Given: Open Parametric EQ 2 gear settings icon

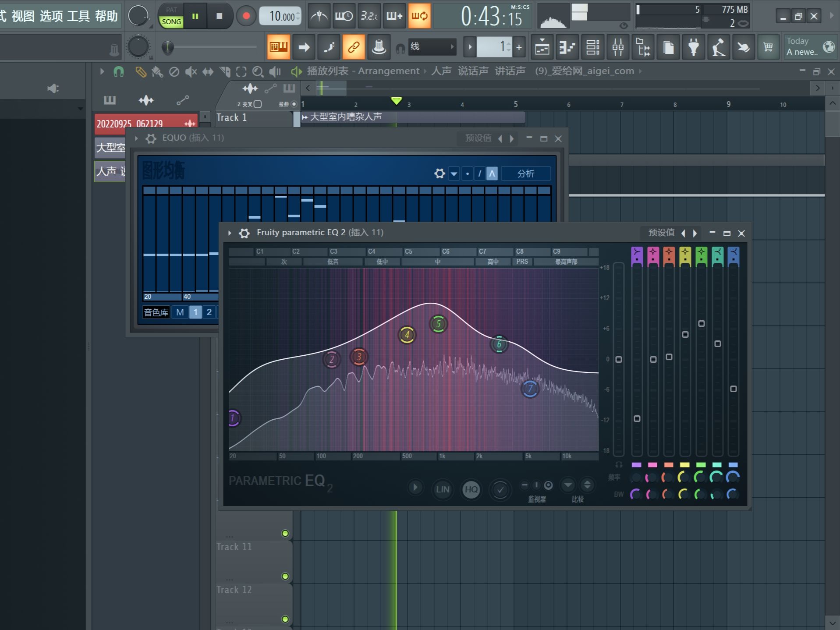Looking at the screenshot, I should pos(244,233).
